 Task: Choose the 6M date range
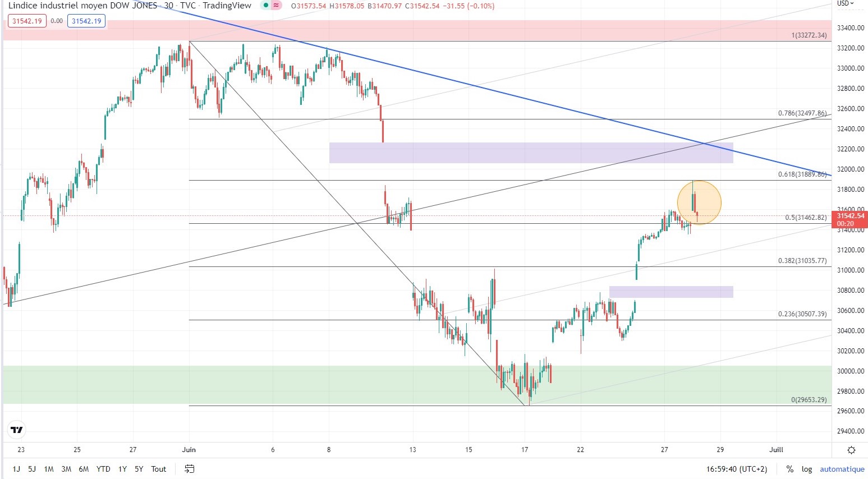[x=84, y=469]
